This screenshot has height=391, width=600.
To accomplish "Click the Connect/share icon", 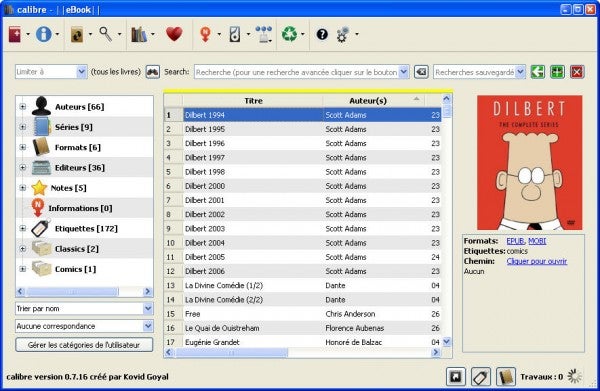I will pyautogui.click(x=263, y=34).
